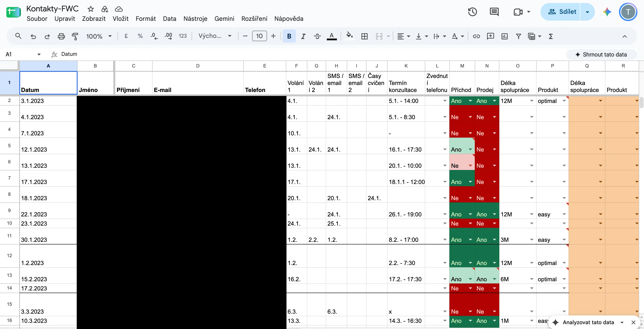Click the functions sigma icon

(x=550, y=36)
